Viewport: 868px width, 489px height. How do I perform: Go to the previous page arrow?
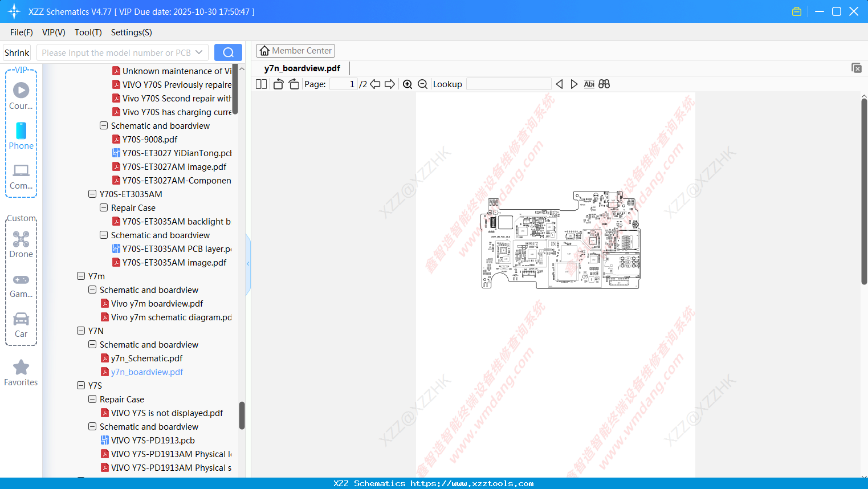click(375, 84)
